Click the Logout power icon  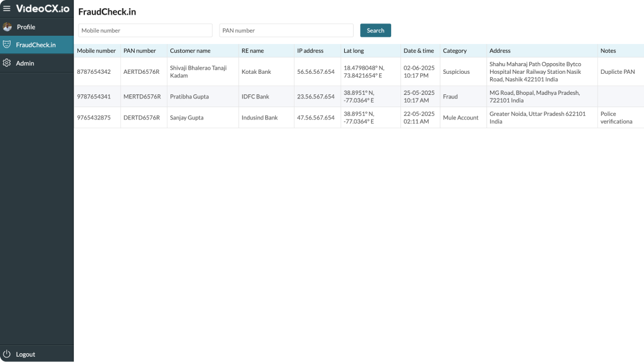tap(6, 354)
